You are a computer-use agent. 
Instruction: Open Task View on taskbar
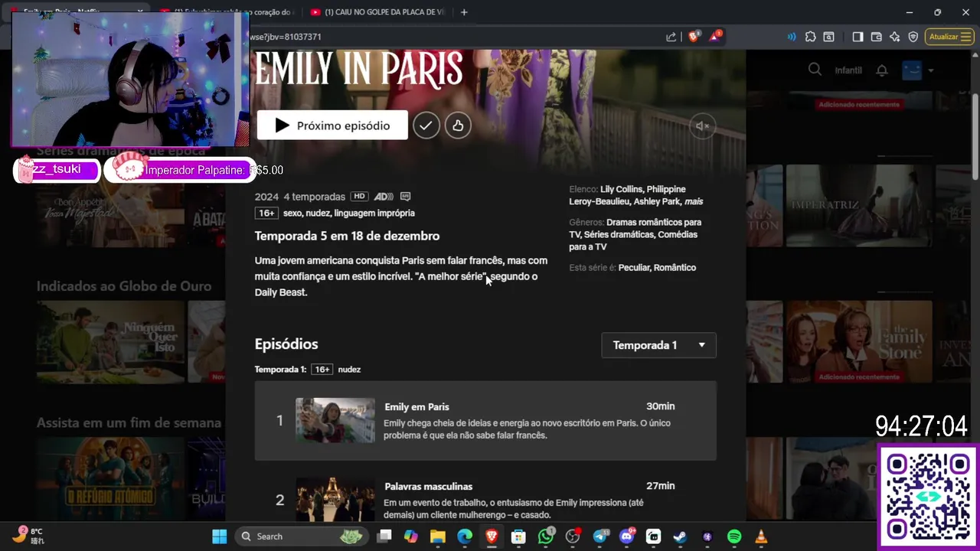pos(384,536)
